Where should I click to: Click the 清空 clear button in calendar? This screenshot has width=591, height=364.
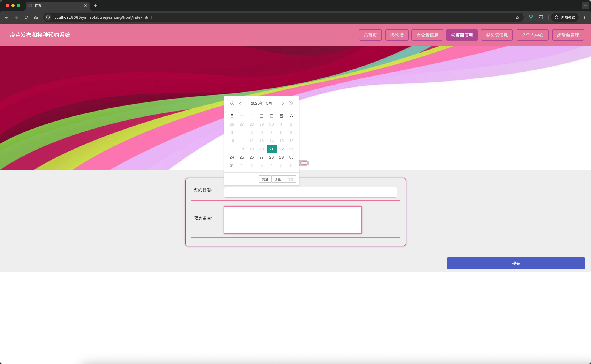click(x=265, y=179)
